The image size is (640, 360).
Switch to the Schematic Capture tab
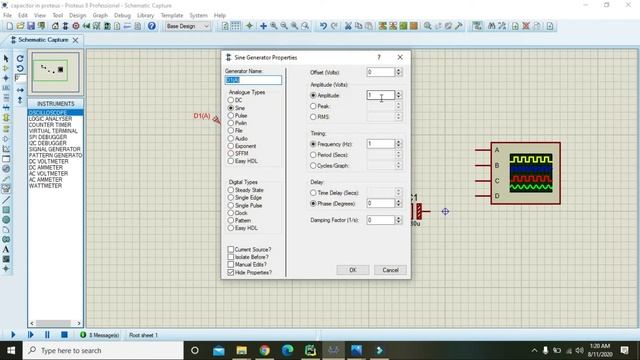coord(43,40)
